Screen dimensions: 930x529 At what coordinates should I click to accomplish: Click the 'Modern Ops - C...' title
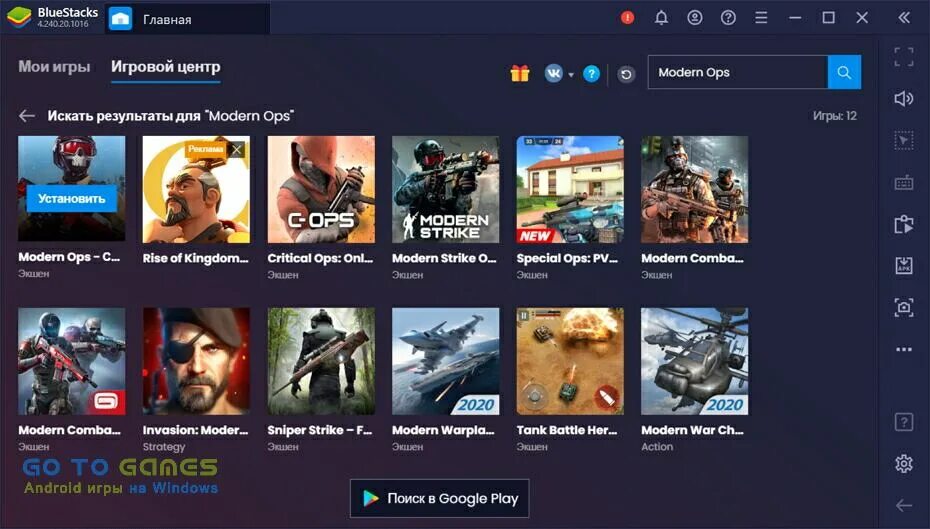click(69, 257)
